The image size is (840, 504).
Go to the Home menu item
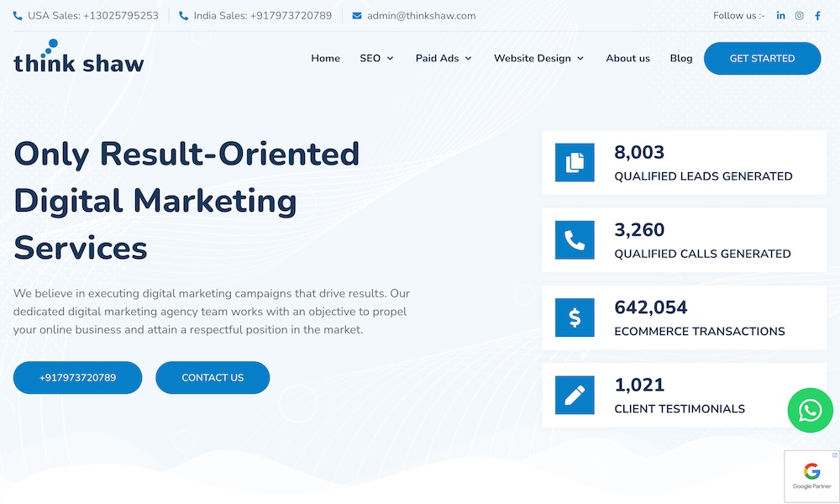(x=325, y=59)
